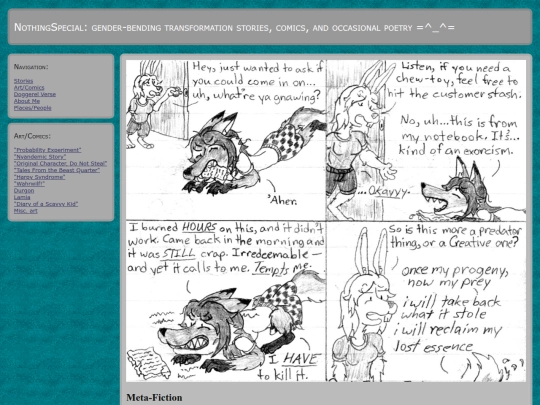The width and height of the screenshot is (540, 405).
Task: Open the "Nyondemic Story" comic link
Action: (40, 157)
